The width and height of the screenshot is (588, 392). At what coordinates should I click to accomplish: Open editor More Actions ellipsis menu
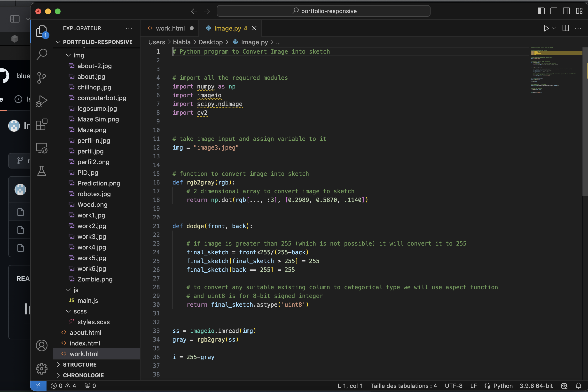point(578,28)
